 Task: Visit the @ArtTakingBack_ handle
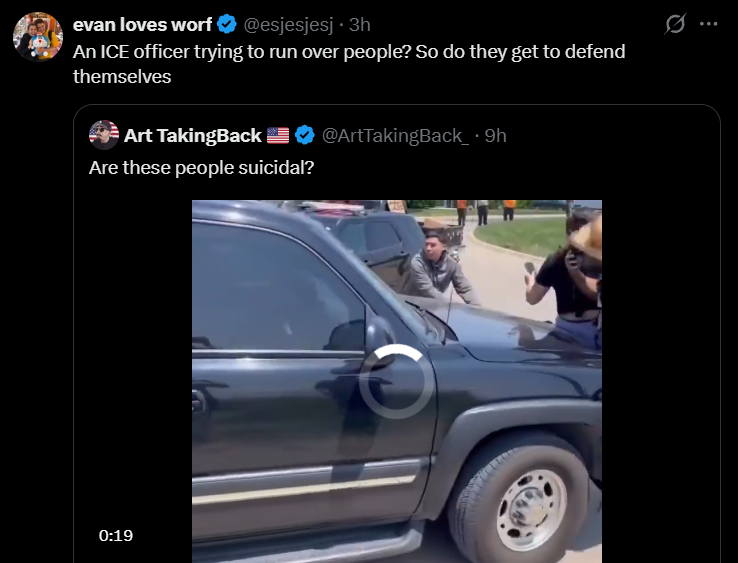pyautogui.click(x=395, y=136)
